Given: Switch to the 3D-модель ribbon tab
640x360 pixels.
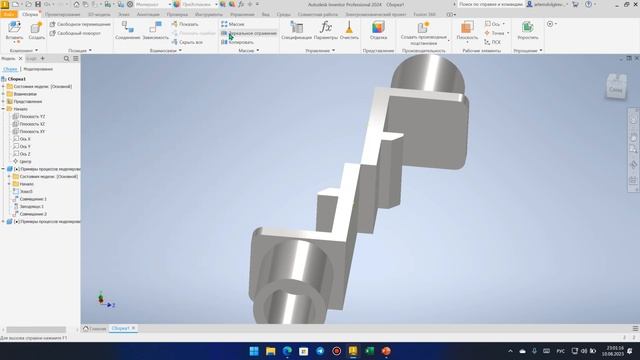Looking at the screenshot, I should (x=99, y=14).
